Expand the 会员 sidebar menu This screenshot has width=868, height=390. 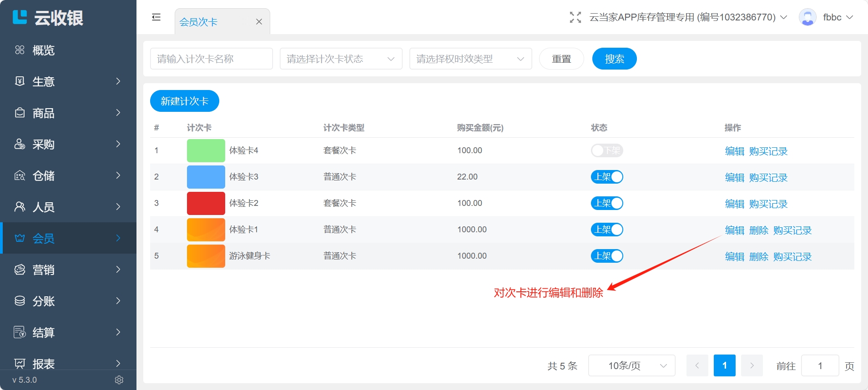coord(68,238)
